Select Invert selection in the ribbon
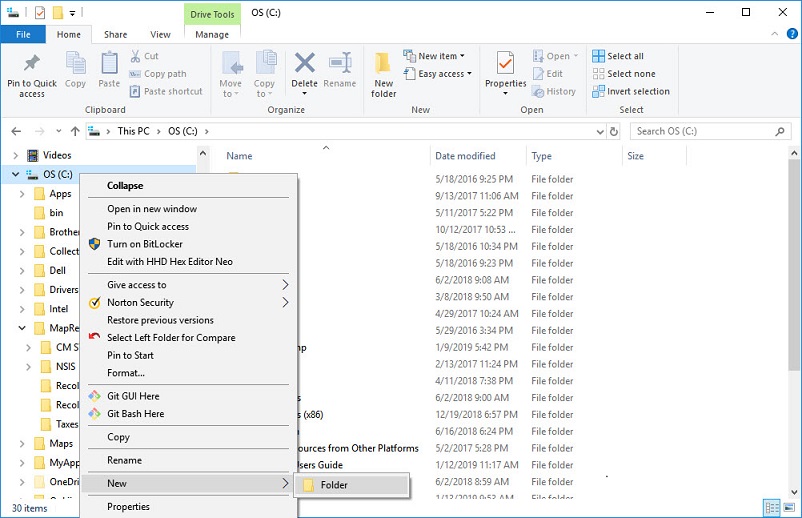Viewport: 802px width, 518px height. coord(630,91)
